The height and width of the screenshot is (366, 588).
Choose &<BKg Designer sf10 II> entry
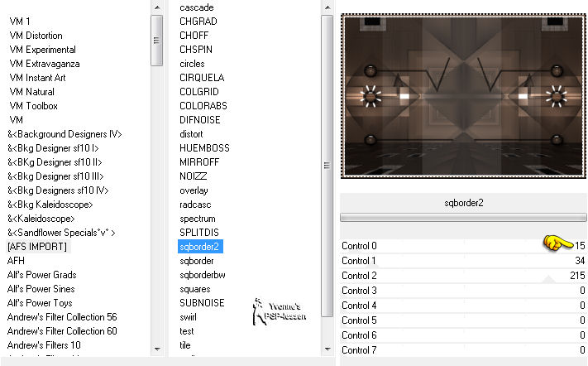coord(55,162)
